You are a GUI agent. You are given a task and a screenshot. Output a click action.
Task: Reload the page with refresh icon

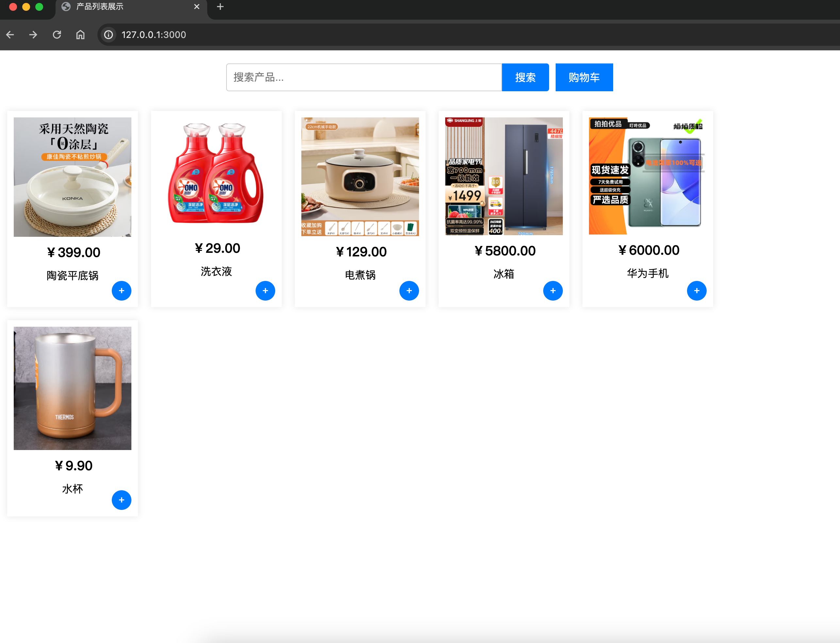pyautogui.click(x=57, y=35)
